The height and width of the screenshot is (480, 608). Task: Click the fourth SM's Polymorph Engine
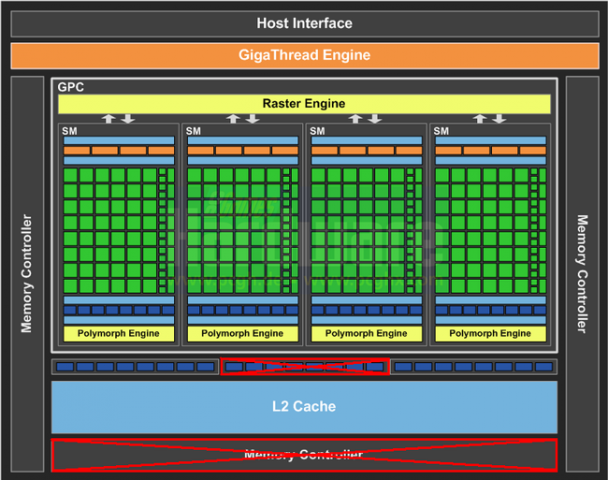[x=491, y=333]
